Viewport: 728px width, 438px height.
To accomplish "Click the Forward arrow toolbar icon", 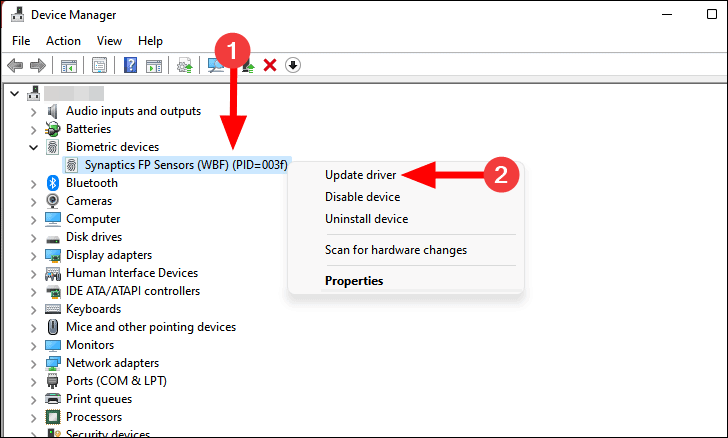I will pyautogui.click(x=38, y=66).
